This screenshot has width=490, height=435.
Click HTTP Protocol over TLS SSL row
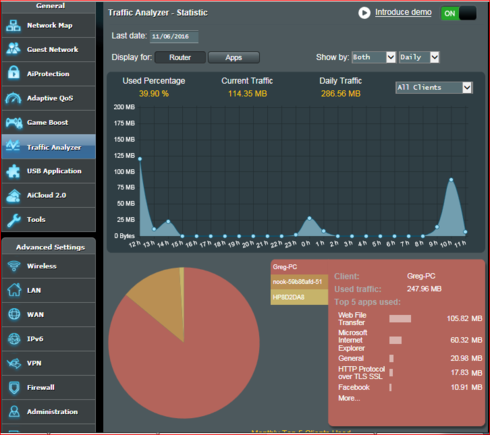[410, 373]
